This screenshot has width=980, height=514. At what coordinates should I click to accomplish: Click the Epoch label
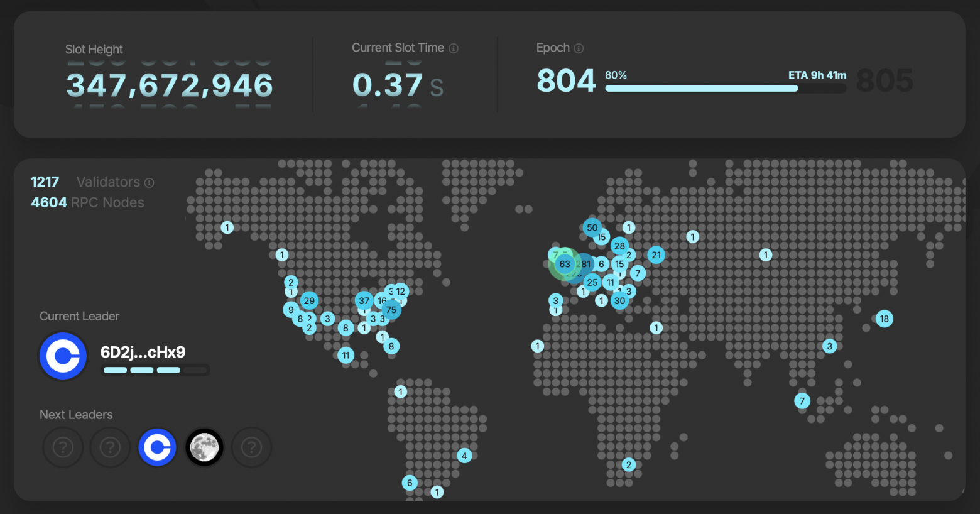(553, 48)
